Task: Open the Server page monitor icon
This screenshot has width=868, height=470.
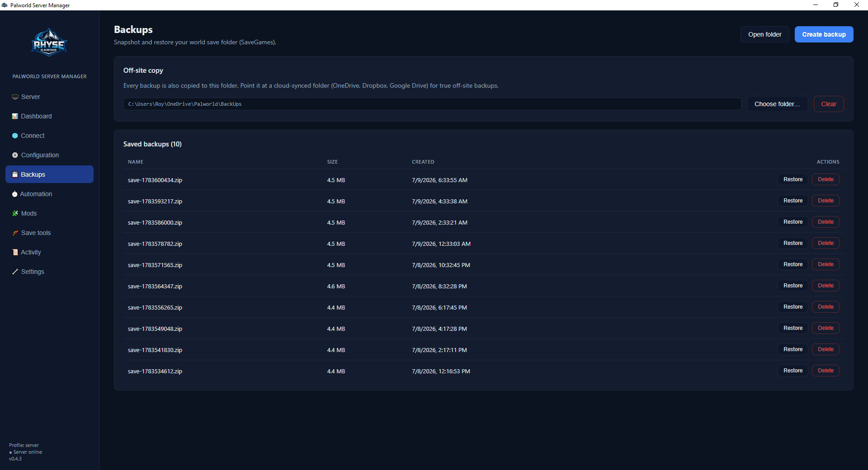Action: point(15,97)
